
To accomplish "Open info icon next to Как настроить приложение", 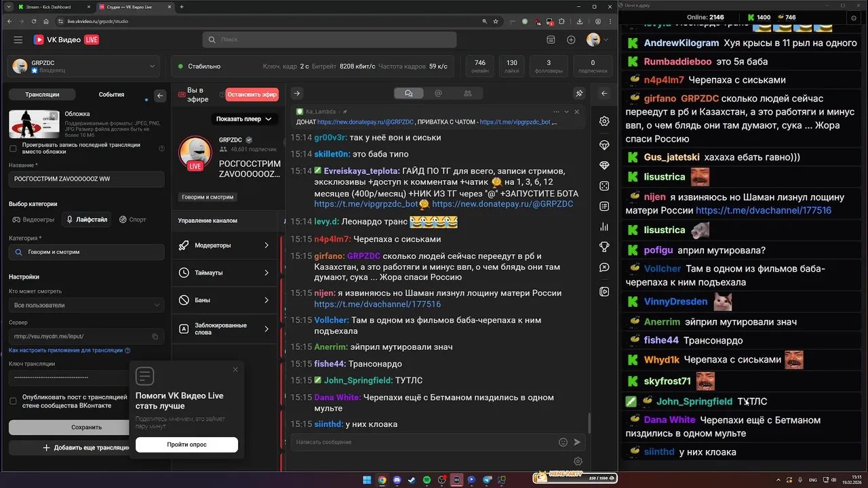I will click(x=127, y=350).
